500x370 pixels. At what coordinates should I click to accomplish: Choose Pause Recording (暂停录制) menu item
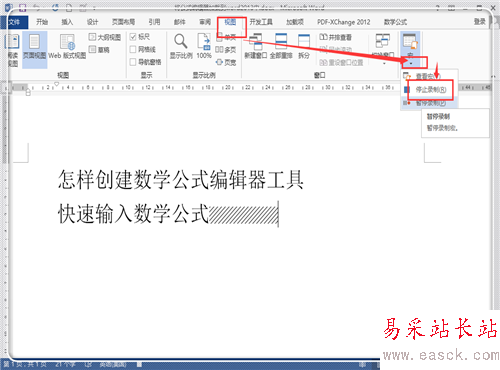(429, 103)
